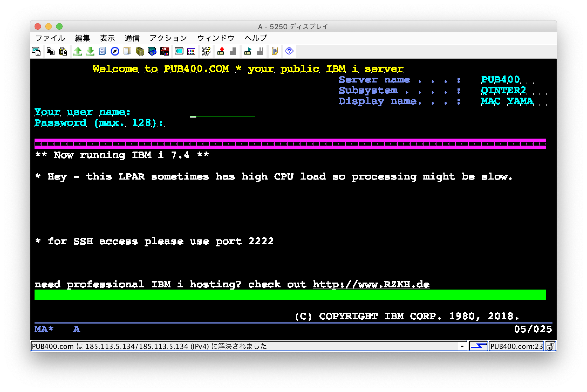Open the ファイル menu

(x=50, y=38)
